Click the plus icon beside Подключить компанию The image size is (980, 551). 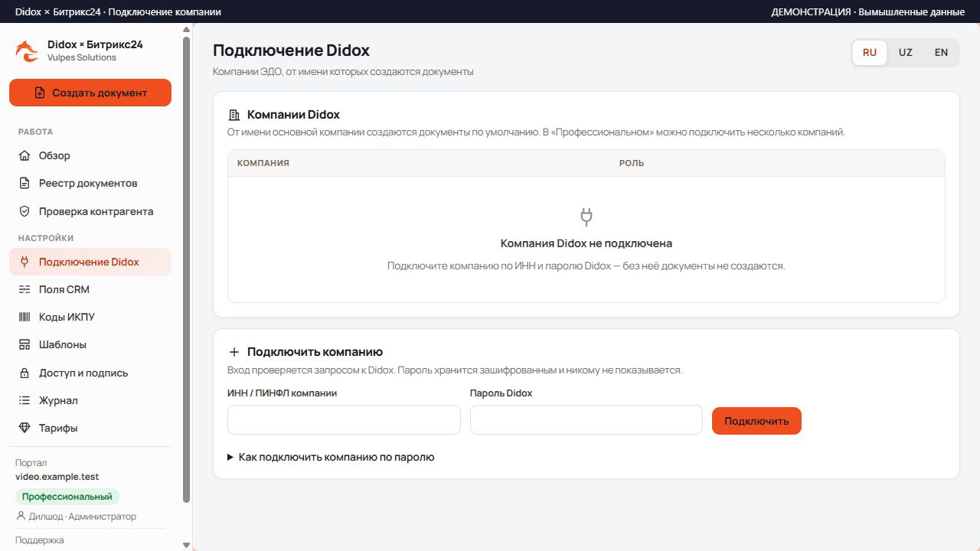[x=234, y=352]
